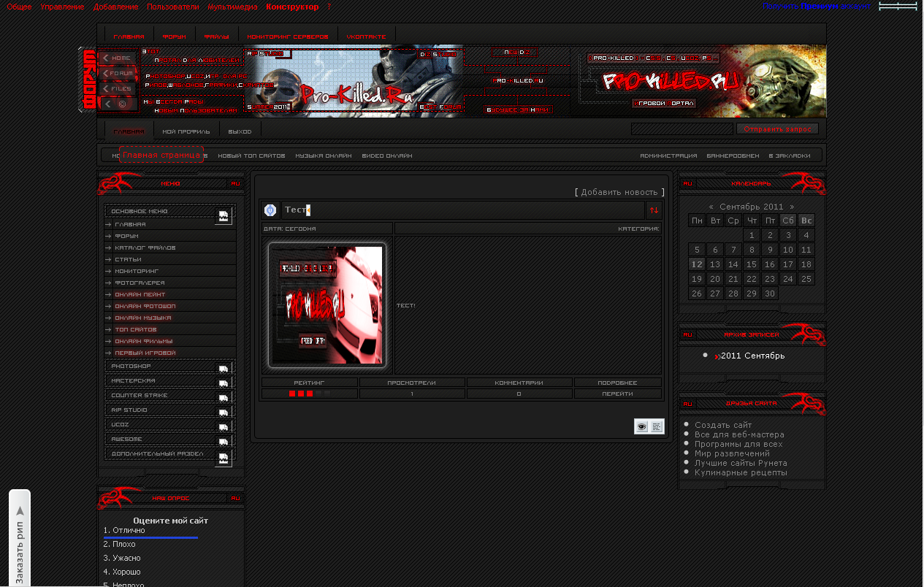
Task: Select day 12 in the calendar
Action: (x=697, y=264)
